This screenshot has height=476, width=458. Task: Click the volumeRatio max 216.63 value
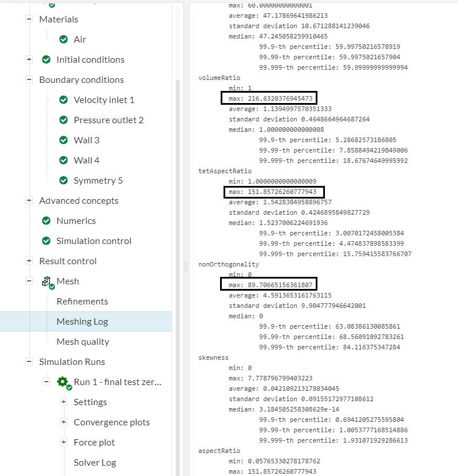click(x=271, y=98)
